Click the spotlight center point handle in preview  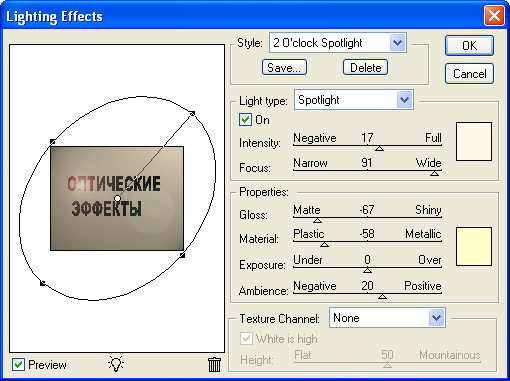coord(117,198)
